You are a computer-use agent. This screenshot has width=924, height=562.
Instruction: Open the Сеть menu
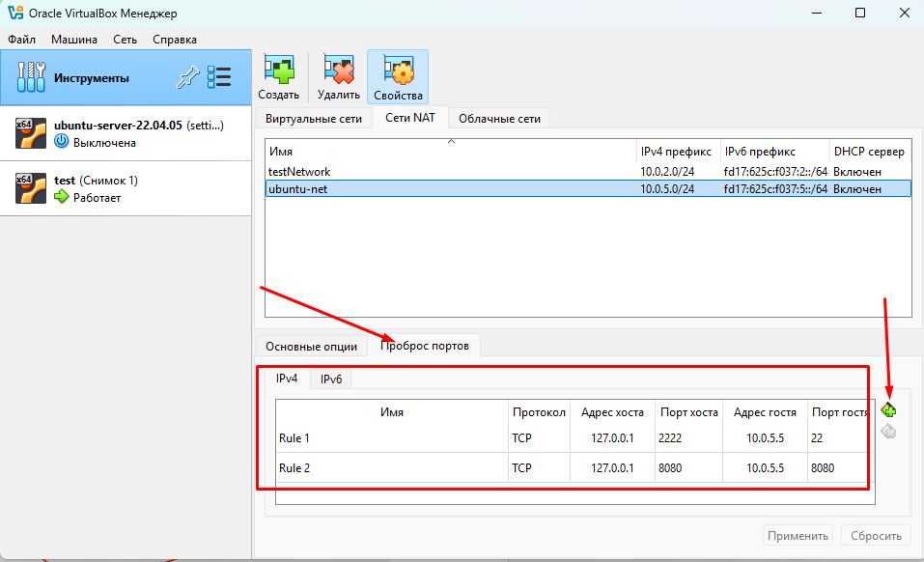coord(125,40)
